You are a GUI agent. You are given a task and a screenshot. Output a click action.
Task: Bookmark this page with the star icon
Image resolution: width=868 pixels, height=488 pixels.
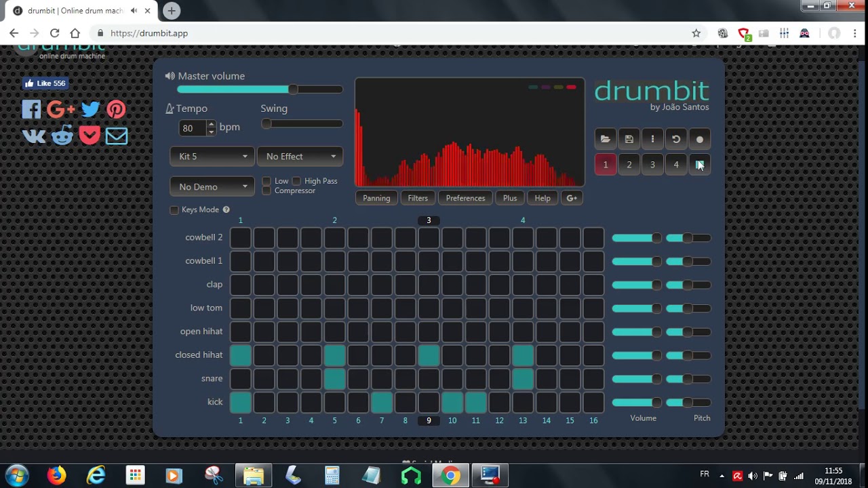(696, 33)
